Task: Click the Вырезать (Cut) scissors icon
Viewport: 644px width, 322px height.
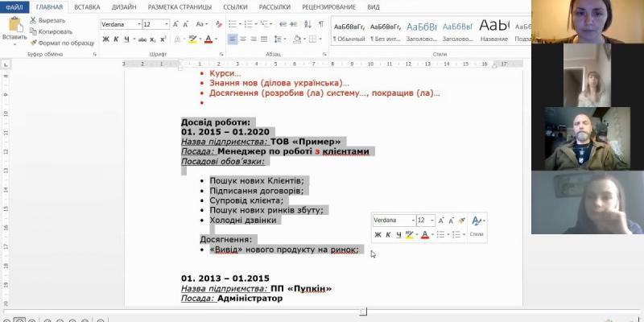Action: pyautogui.click(x=33, y=20)
